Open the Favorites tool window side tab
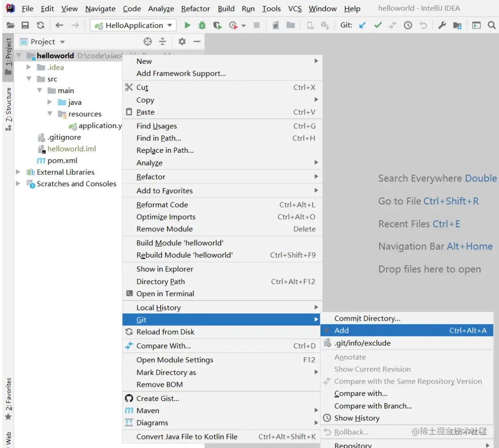Viewport: 499px width, 448px height. pyautogui.click(x=8, y=398)
